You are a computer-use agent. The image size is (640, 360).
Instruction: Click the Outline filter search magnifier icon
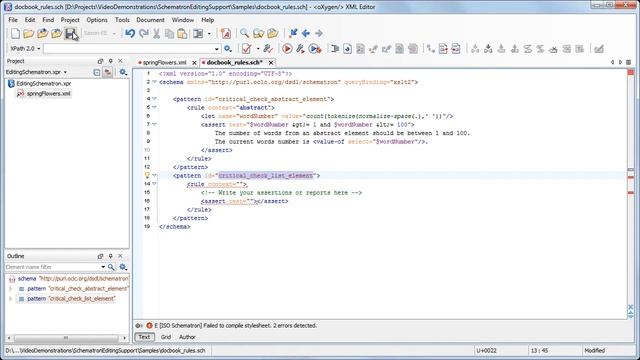[111, 267]
